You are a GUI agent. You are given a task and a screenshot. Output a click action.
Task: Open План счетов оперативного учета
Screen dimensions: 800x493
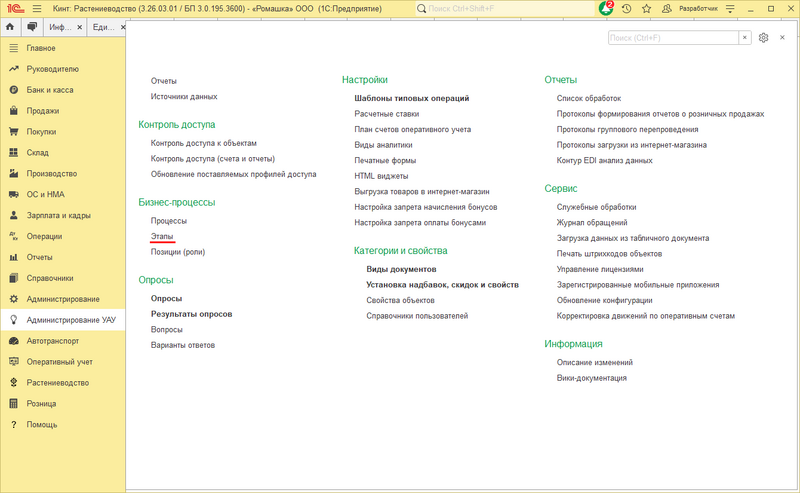click(x=413, y=130)
